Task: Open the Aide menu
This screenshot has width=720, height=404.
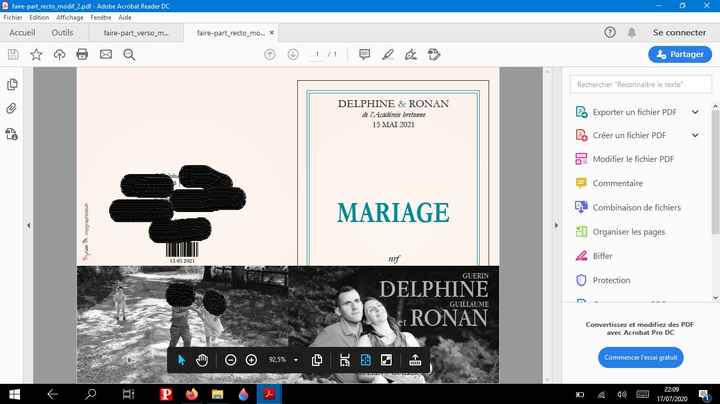Action: pyautogui.click(x=125, y=17)
